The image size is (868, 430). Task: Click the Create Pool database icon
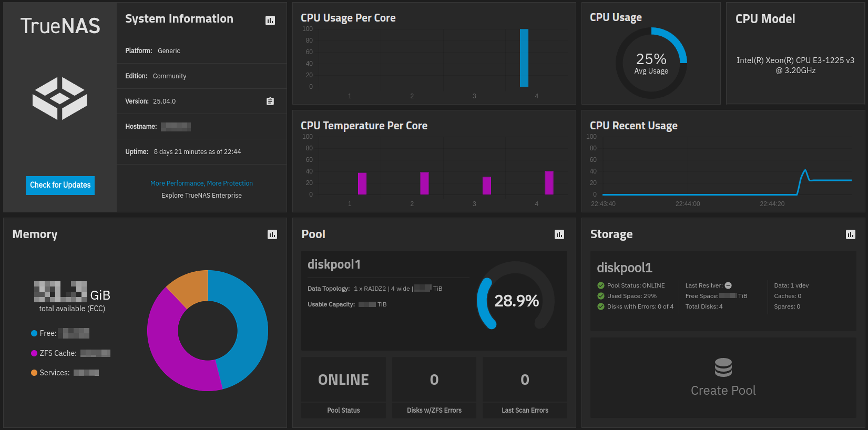[x=723, y=367]
